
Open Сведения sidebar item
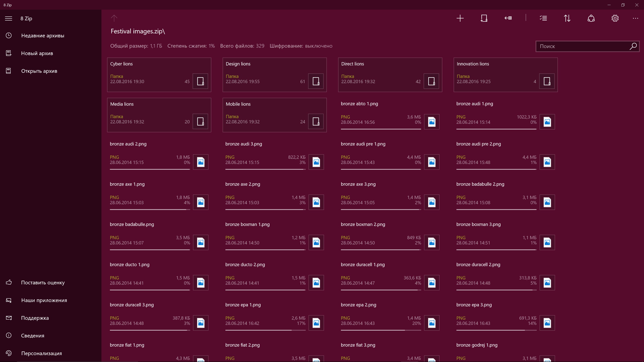click(x=51, y=335)
